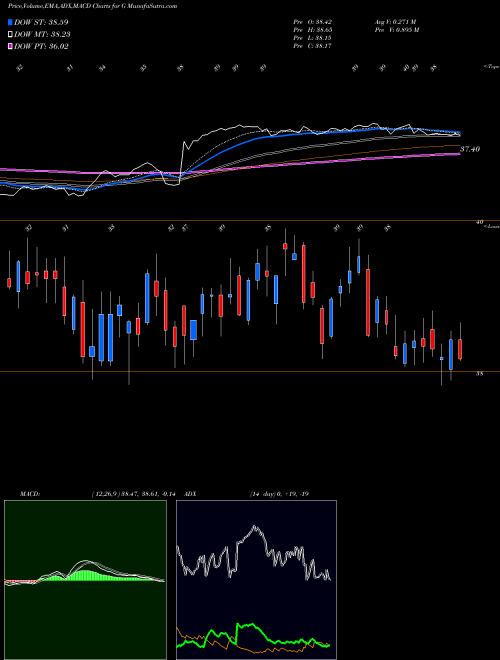Click the 'ADX' panel heading
The height and width of the screenshot is (660, 500).
click(190, 494)
